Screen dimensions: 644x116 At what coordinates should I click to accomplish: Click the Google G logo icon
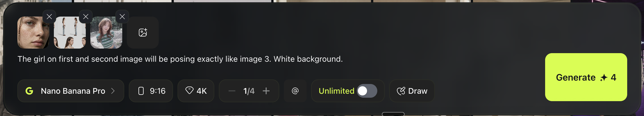click(x=29, y=91)
